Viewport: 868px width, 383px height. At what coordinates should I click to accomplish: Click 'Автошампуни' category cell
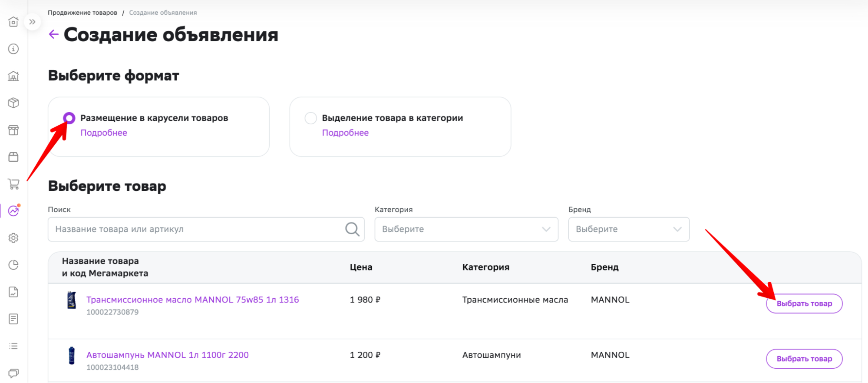click(x=492, y=355)
